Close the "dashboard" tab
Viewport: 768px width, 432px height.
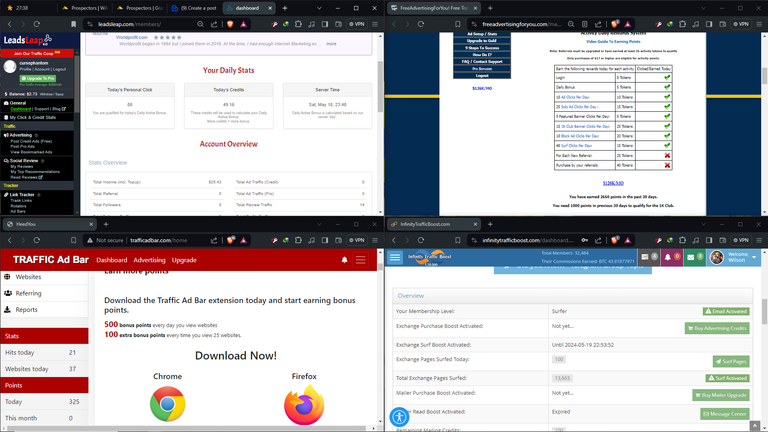tap(270, 8)
